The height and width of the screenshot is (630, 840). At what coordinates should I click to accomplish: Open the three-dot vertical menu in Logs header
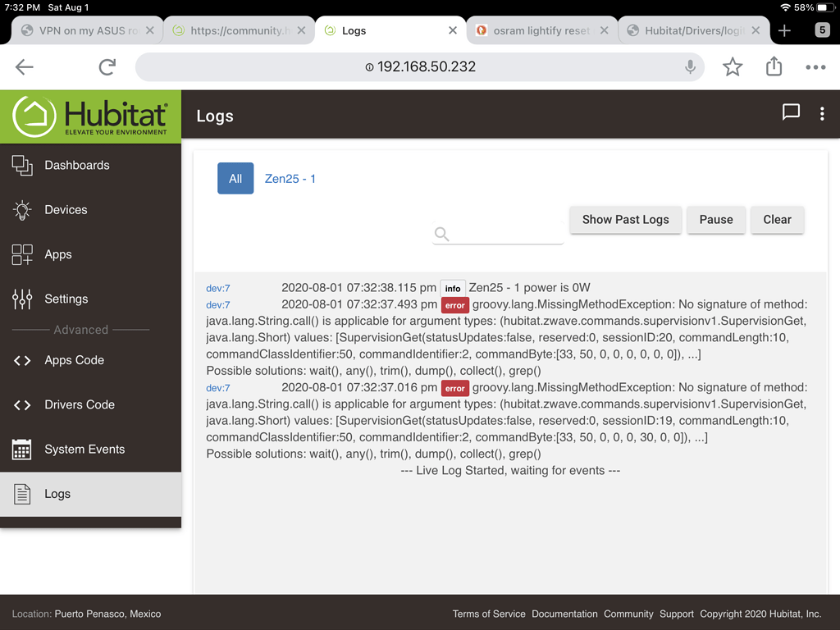pos(822,115)
